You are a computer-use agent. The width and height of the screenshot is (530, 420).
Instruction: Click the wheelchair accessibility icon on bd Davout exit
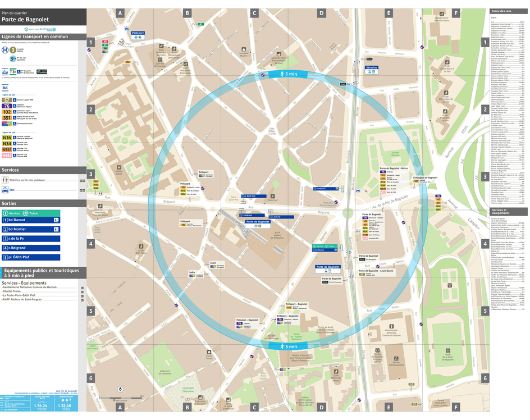pyautogui.click(x=57, y=220)
